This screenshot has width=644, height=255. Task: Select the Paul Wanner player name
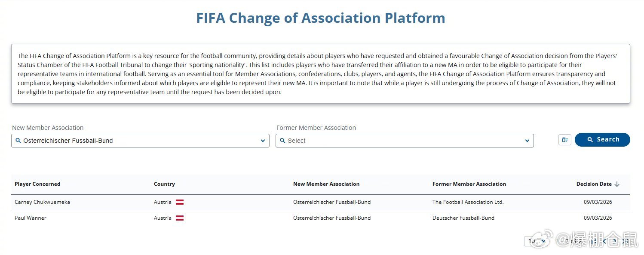(31, 218)
